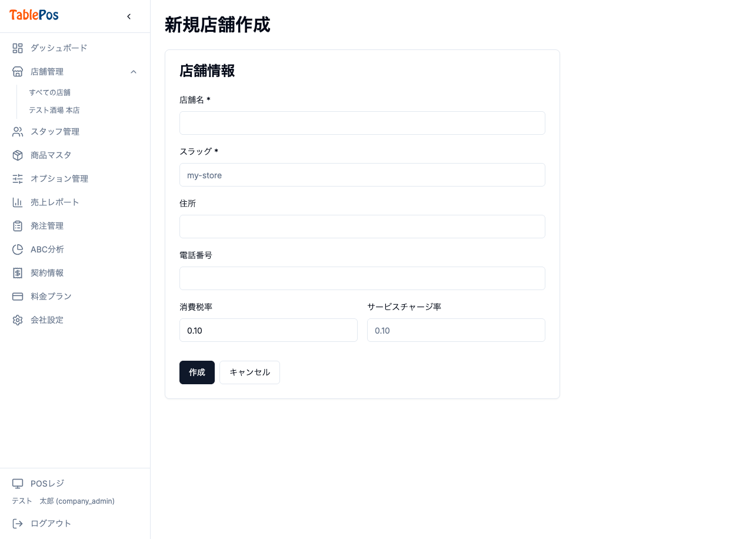Select すべての店舗 submenu item

pyautogui.click(x=50, y=92)
